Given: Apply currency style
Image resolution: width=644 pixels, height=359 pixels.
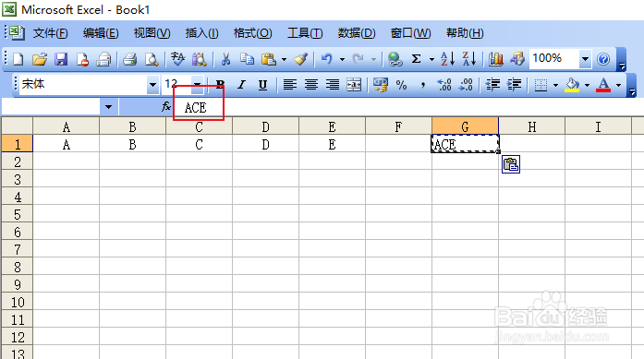Looking at the screenshot, I should click(x=381, y=85).
